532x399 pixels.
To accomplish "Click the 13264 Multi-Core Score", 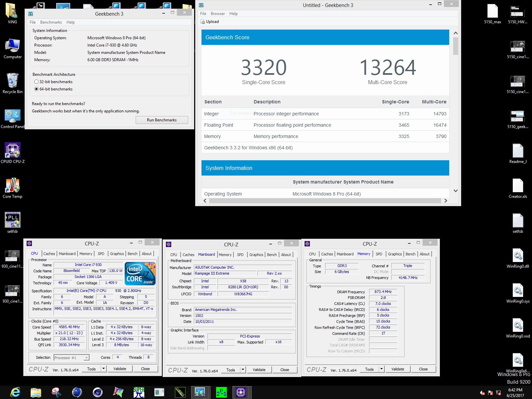I will point(388,67).
